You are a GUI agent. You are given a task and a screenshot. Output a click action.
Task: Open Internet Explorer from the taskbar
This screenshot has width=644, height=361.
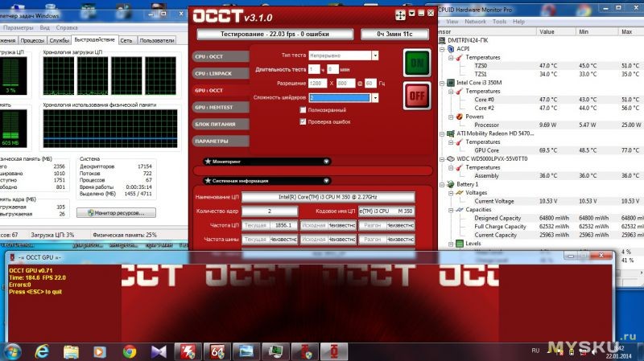[x=42, y=351]
